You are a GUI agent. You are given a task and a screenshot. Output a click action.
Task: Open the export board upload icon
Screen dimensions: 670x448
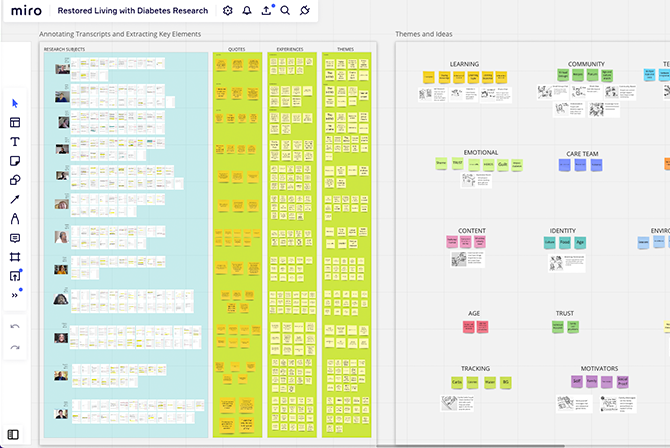266,11
